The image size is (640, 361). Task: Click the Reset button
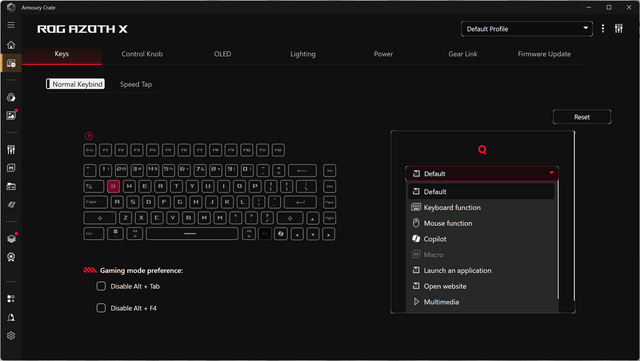582,117
